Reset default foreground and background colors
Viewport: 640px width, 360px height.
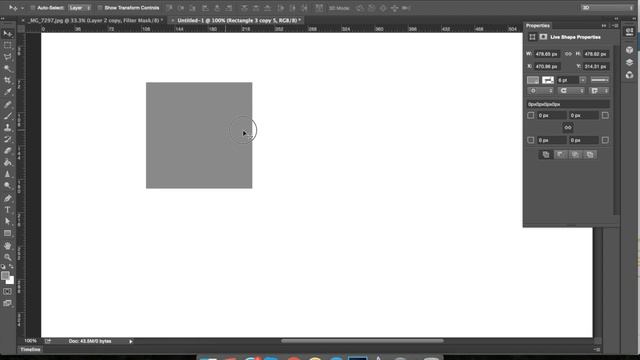tap(4, 267)
